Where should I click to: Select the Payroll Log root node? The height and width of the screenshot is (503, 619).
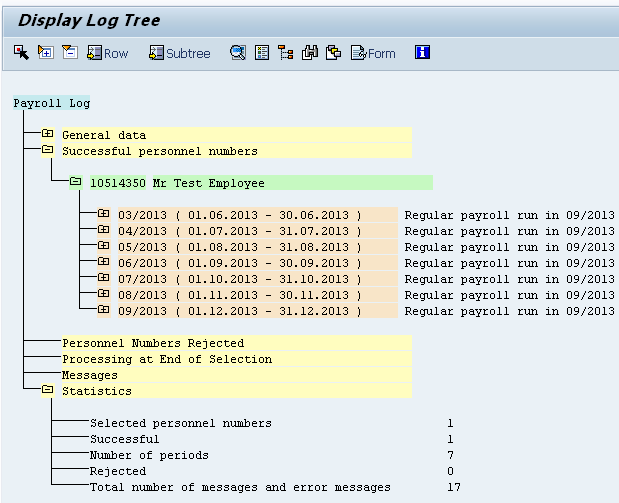coord(52,103)
